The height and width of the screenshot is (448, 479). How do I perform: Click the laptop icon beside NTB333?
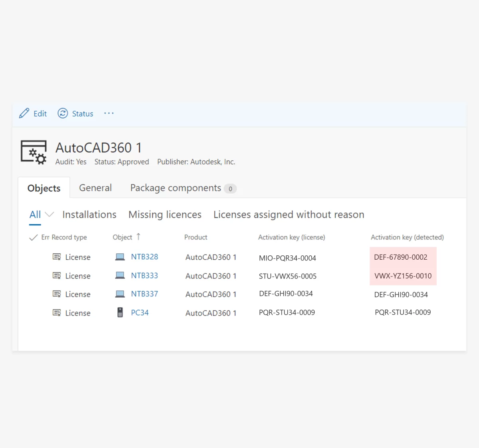(x=120, y=275)
